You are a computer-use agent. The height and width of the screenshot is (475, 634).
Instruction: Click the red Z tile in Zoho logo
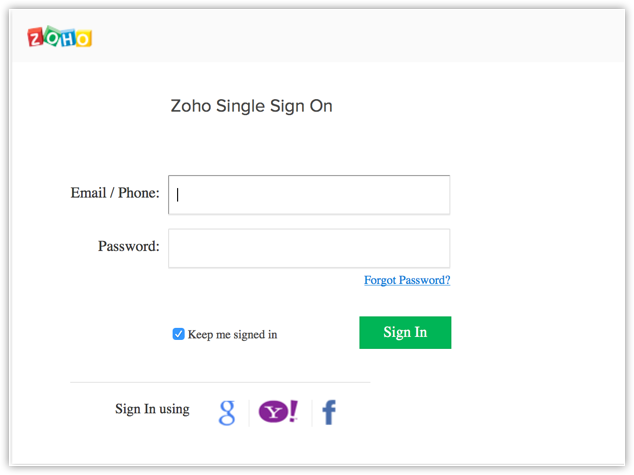36,38
